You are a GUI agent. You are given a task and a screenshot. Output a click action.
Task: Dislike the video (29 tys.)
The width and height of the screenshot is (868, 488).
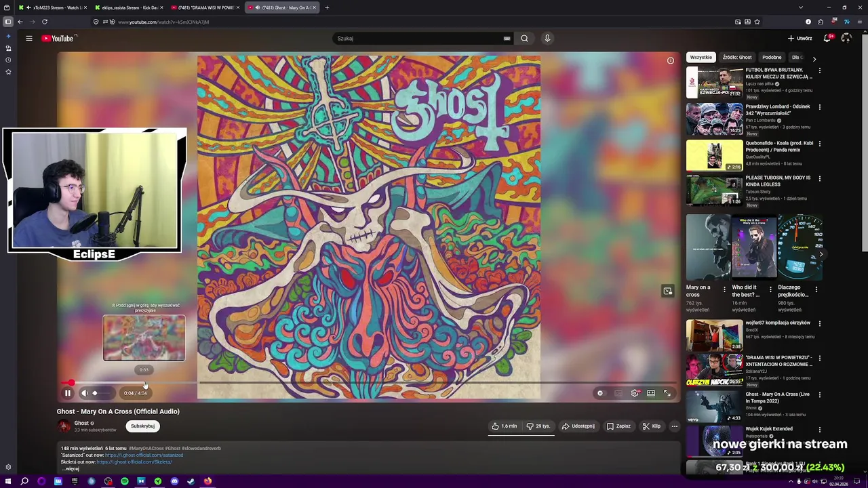pyautogui.click(x=538, y=426)
